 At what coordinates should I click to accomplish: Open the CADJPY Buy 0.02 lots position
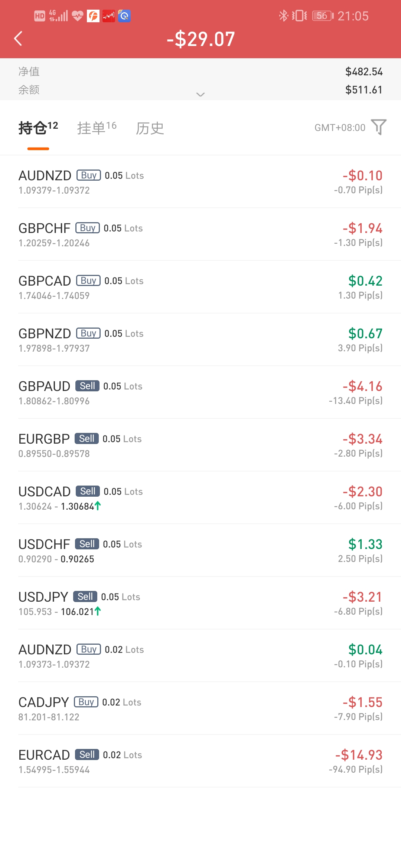pos(200,708)
